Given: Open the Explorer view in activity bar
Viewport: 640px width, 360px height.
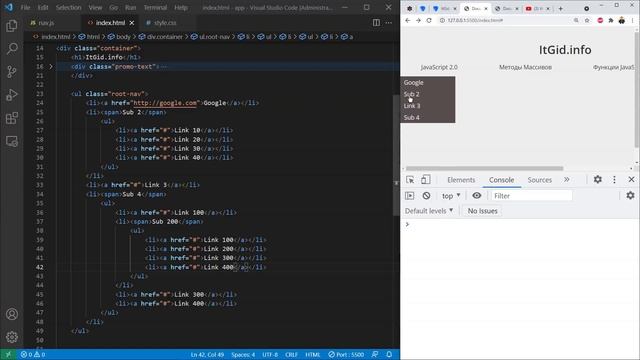Looking at the screenshot, I should click(12, 26).
